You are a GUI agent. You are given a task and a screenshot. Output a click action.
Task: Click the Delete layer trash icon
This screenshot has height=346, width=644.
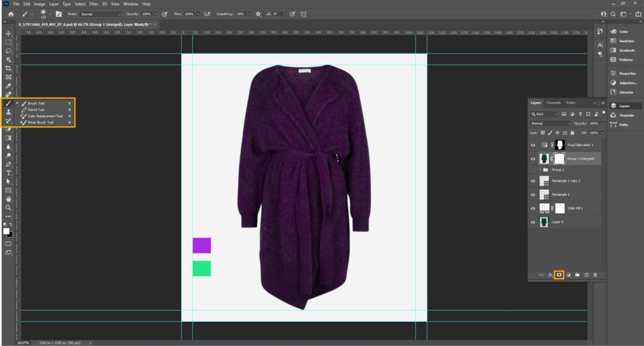(595, 275)
